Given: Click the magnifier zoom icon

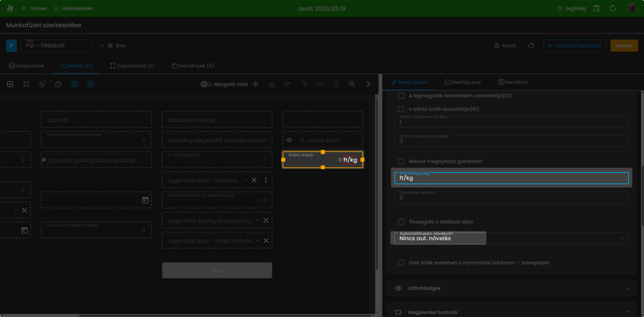Looking at the screenshot, I should 352,84.
